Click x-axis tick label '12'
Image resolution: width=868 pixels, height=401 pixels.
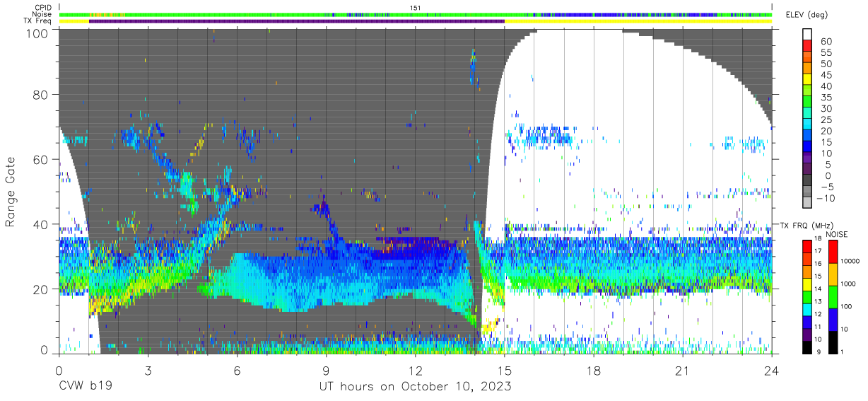(x=415, y=371)
